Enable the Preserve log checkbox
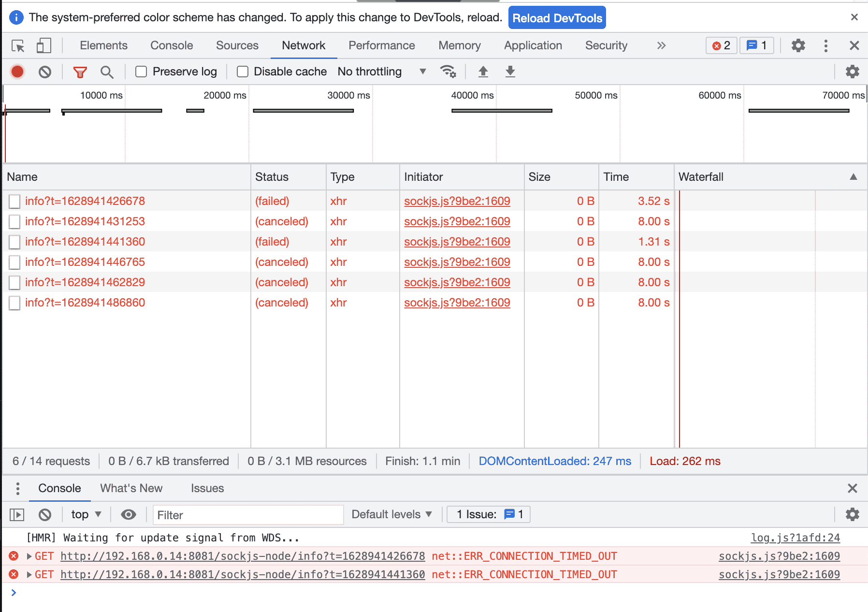 [x=141, y=72]
